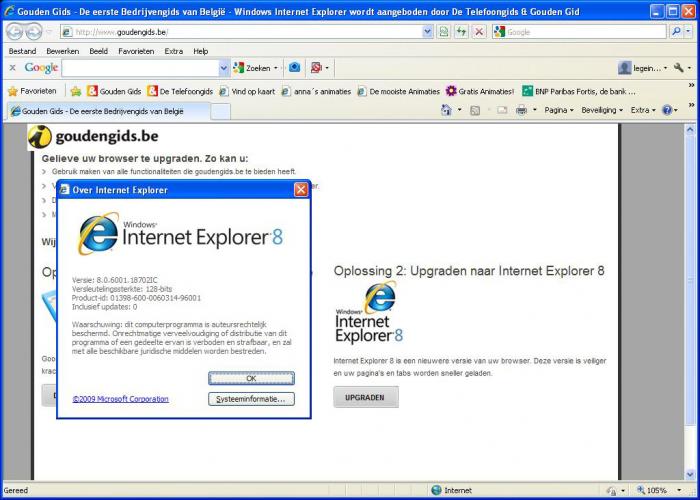Click the RSS Feeds icon in command bar
The height and width of the screenshot is (500, 700).
point(475,110)
